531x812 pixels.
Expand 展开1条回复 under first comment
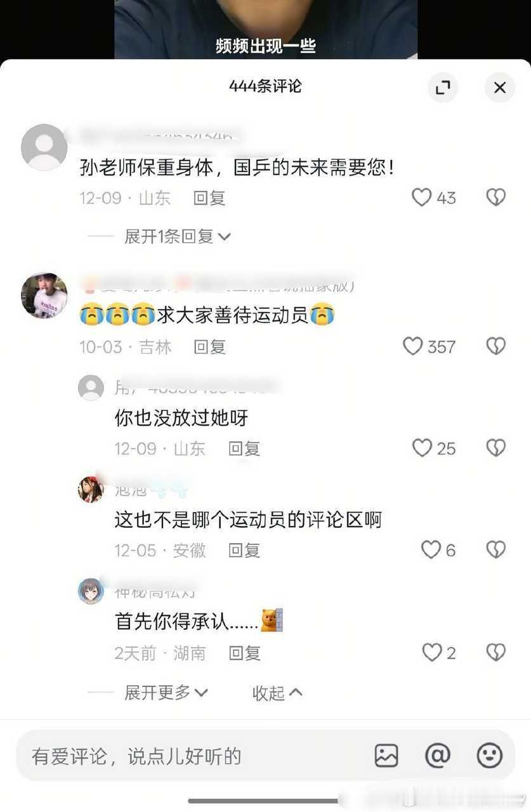tap(178, 237)
